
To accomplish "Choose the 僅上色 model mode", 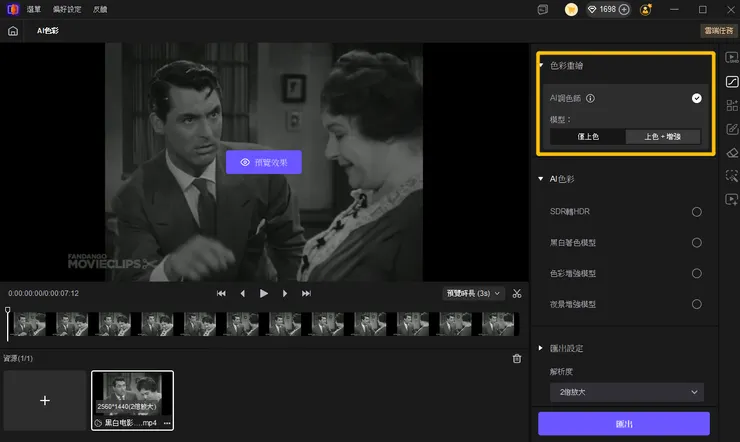I will coord(588,137).
